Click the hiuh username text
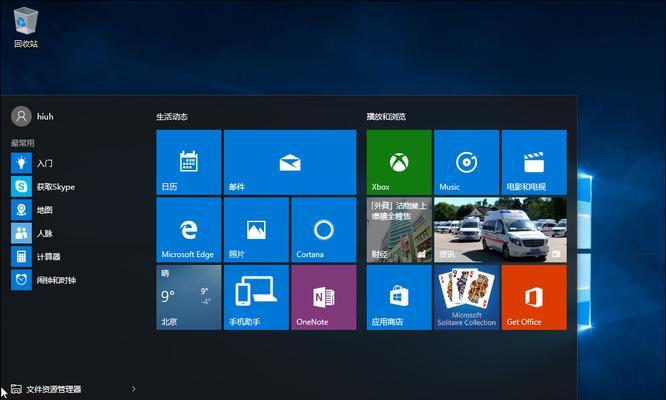This screenshot has width=666, height=400. 45,116
